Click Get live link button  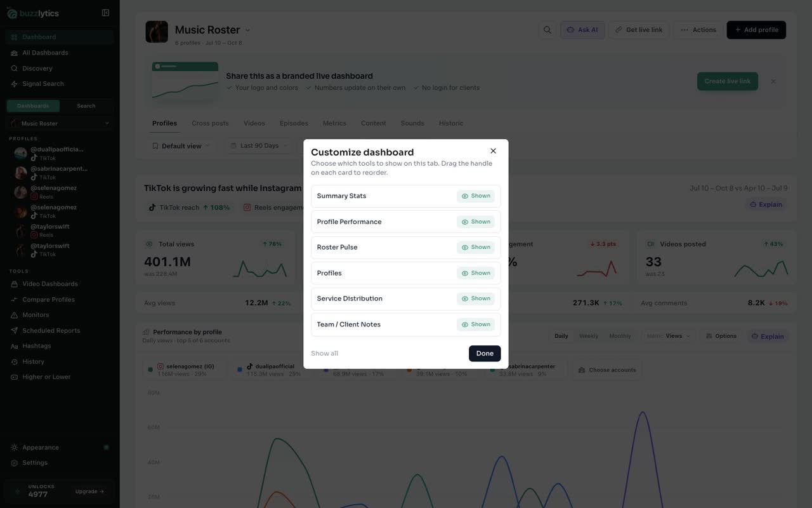pyautogui.click(x=638, y=30)
